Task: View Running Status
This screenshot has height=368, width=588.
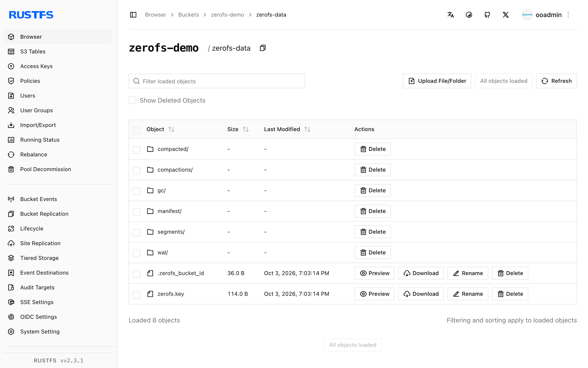Action: tap(58, 140)
